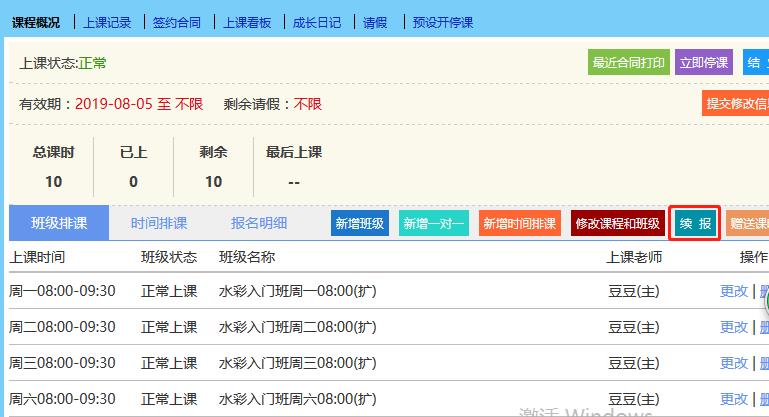
Task: Click the dark red 修改课程和班级 button
Action: [x=618, y=224]
